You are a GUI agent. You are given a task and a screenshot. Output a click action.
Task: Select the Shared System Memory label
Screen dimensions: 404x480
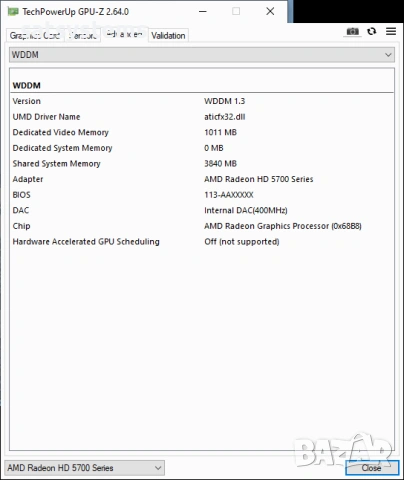tap(56, 164)
